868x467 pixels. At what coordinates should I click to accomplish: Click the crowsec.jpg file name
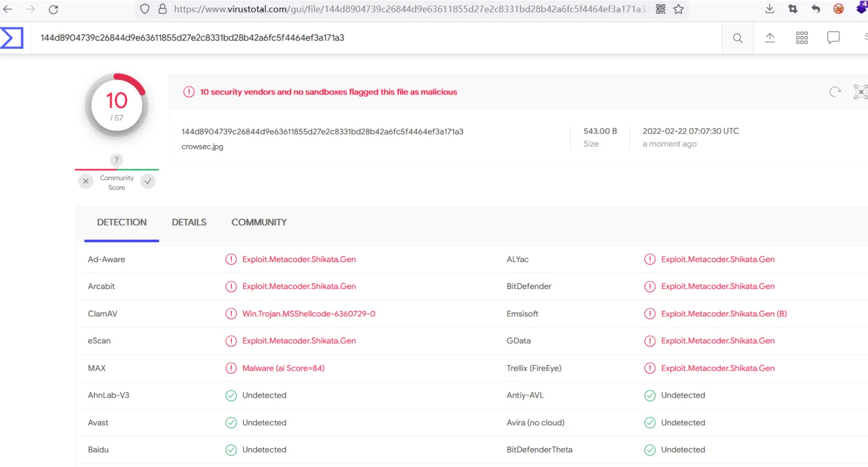pyautogui.click(x=202, y=147)
